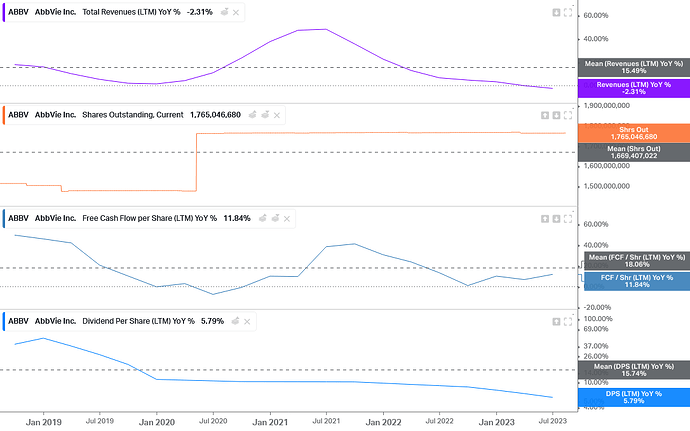This screenshot has height=431, width=690.
Task: Click the 1,500,000,000 y-axis tick label
Action: 606,186
